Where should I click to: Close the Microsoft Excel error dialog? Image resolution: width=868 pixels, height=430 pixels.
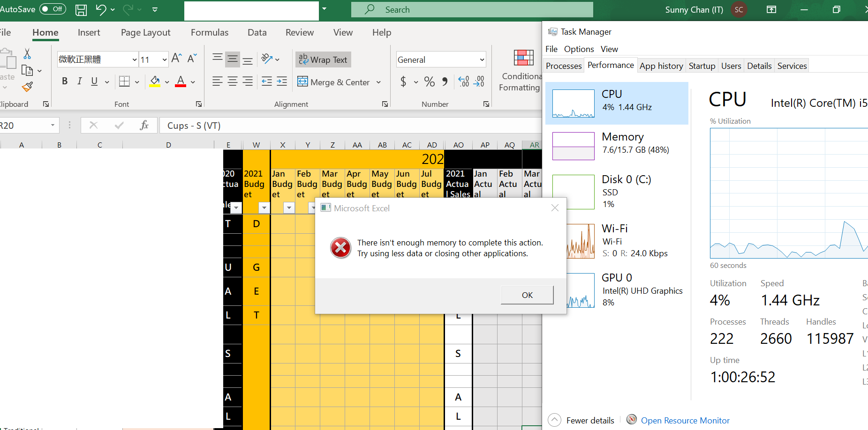[555, 208]
